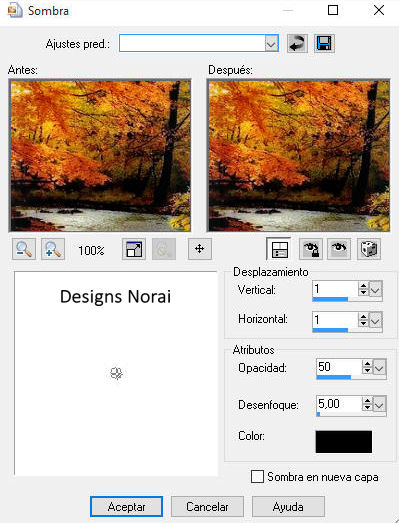The width and height of the screenshot is (399, 523).
Task: Click the proof eye icon
Action: 339,249
